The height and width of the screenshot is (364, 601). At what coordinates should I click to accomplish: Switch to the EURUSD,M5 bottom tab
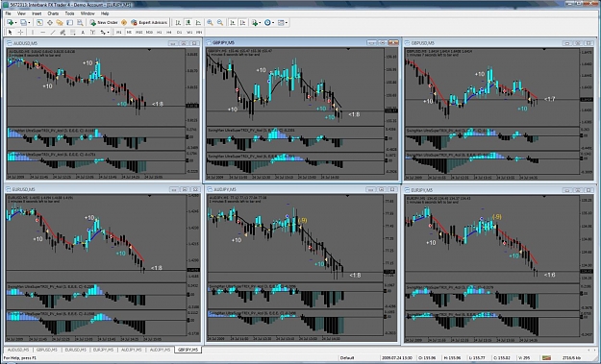pos(75,350)
